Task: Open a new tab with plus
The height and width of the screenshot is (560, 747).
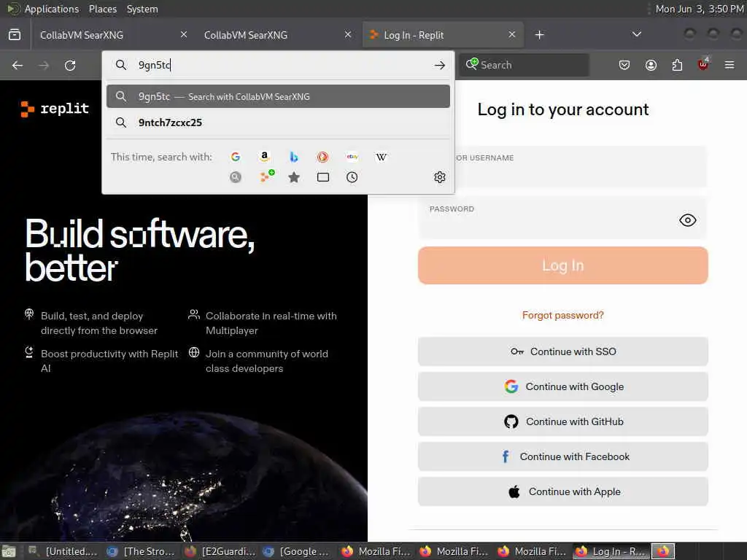Action: [539, 35]
